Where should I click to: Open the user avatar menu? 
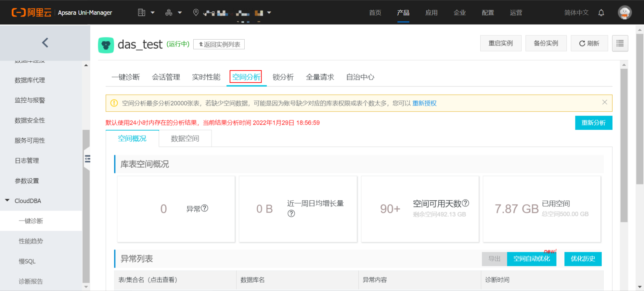625,13
